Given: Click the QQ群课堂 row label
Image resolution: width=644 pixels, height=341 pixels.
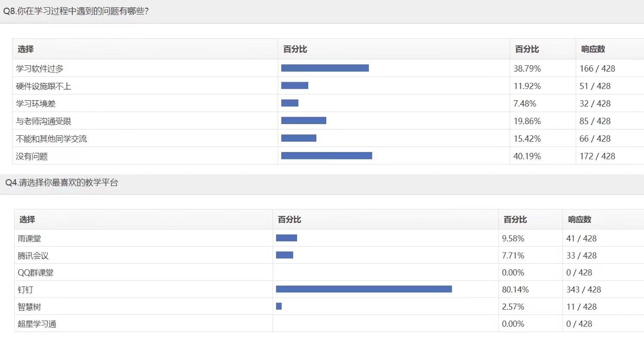Looking at the screenshot, I should coord(36,273).
